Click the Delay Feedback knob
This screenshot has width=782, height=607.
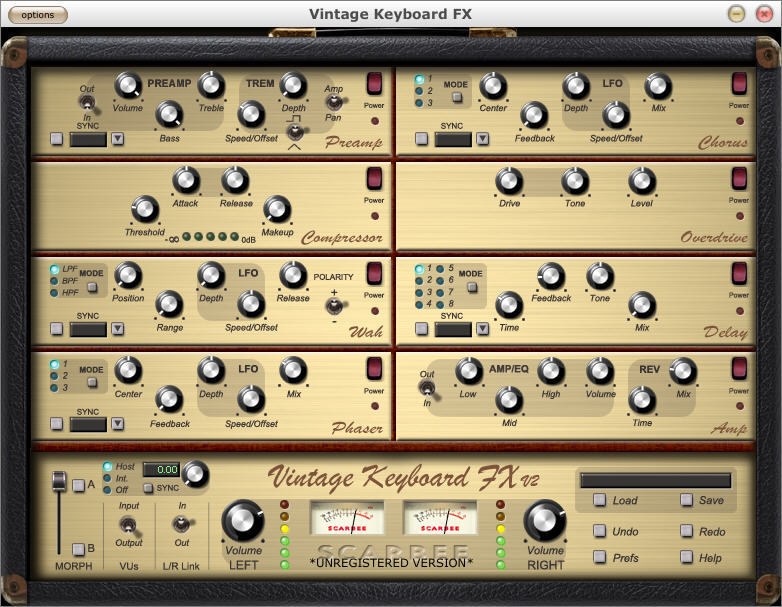coord(551,276)
